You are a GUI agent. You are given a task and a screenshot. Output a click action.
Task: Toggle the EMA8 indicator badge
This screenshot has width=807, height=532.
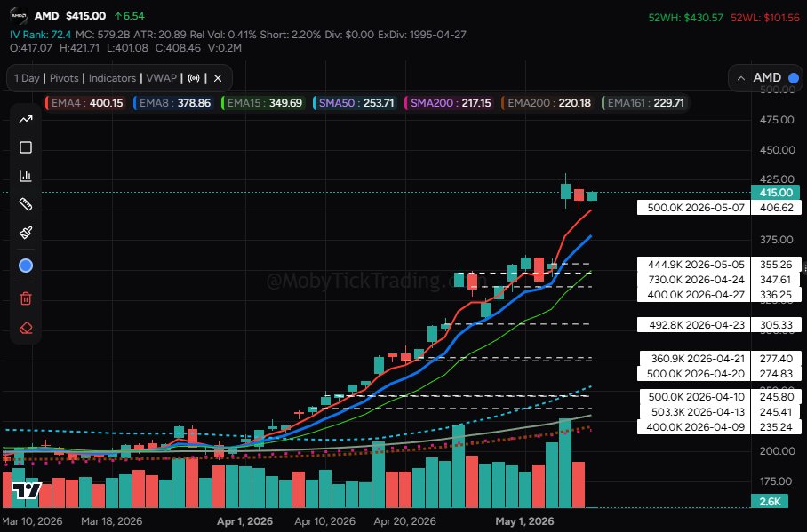pos(173,103)
